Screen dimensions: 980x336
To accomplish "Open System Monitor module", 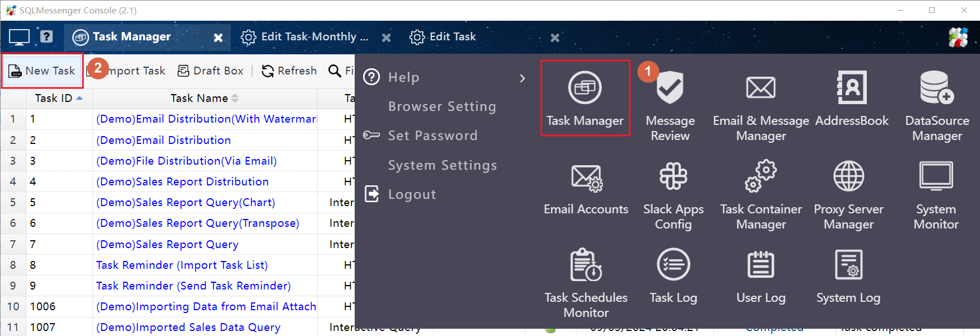I will coord(936,195).
